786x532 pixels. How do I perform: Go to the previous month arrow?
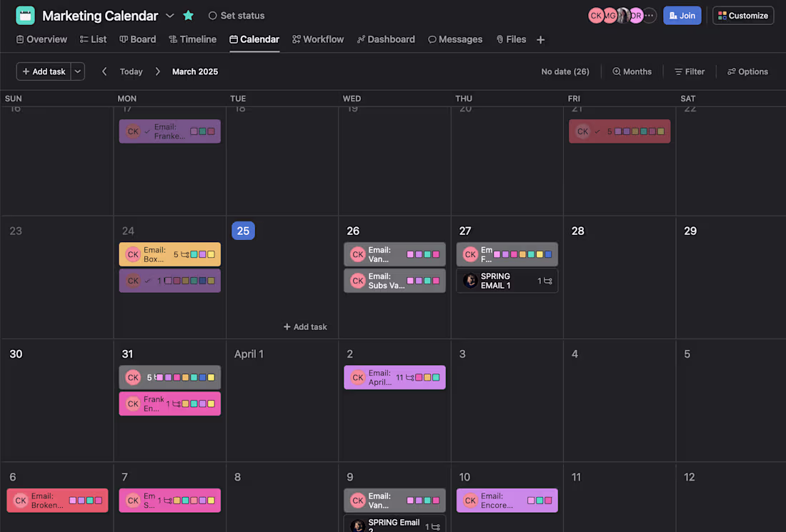104,71
